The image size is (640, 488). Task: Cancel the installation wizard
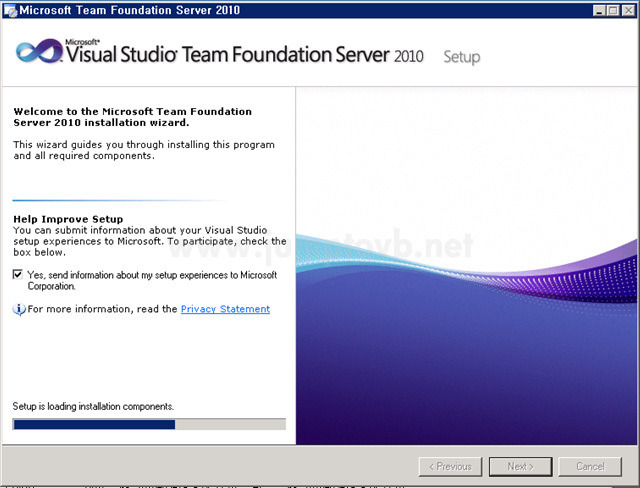point(590,466)
